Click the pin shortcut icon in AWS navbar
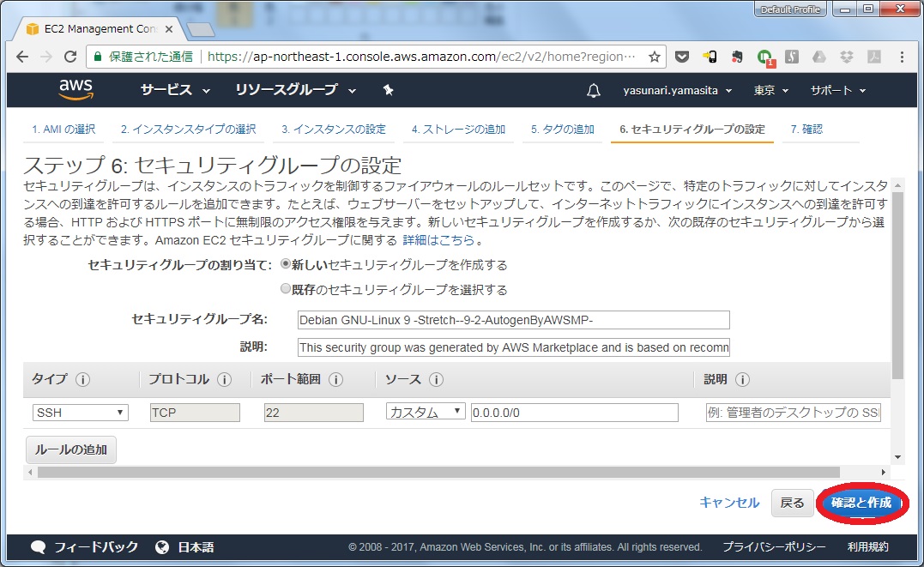Image resolution: width=924 pixels, height=567 pixels. click(388, 90)
